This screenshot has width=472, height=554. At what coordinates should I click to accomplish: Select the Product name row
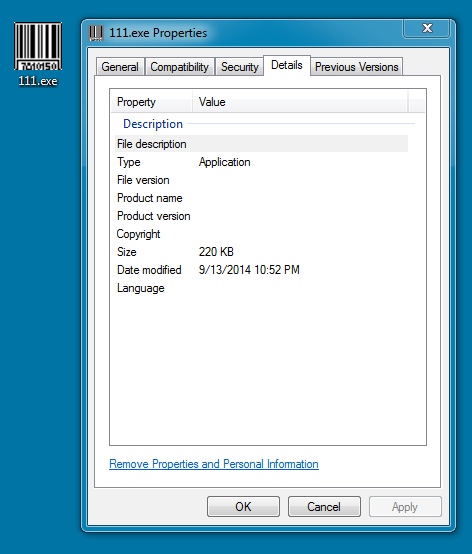tap(261, 198)
